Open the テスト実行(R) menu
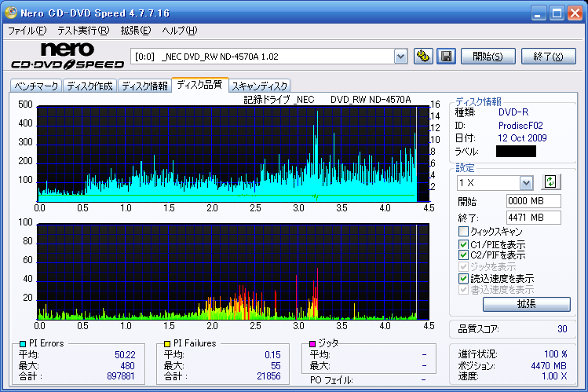 [x=84, y=31]
